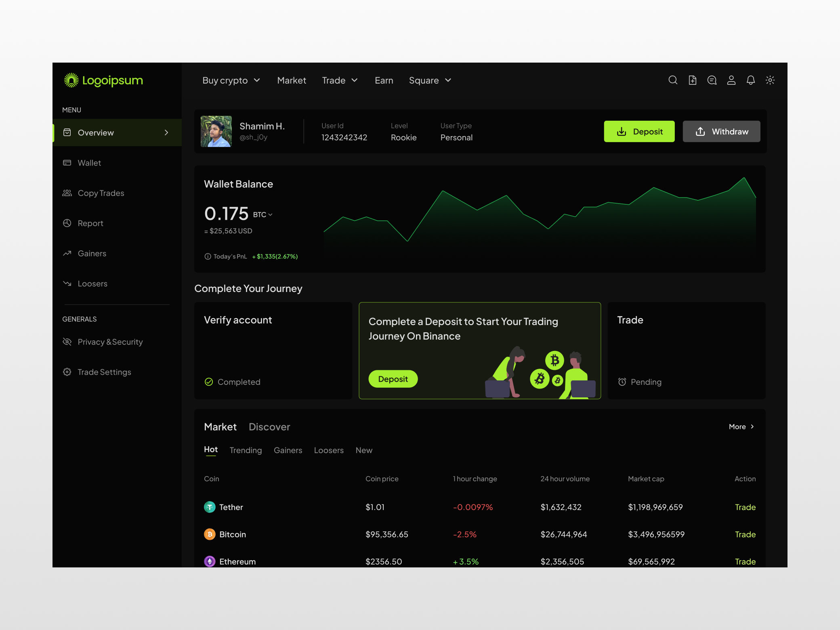
Task: Click the document add icon in header
Action: tap(693, 80)
